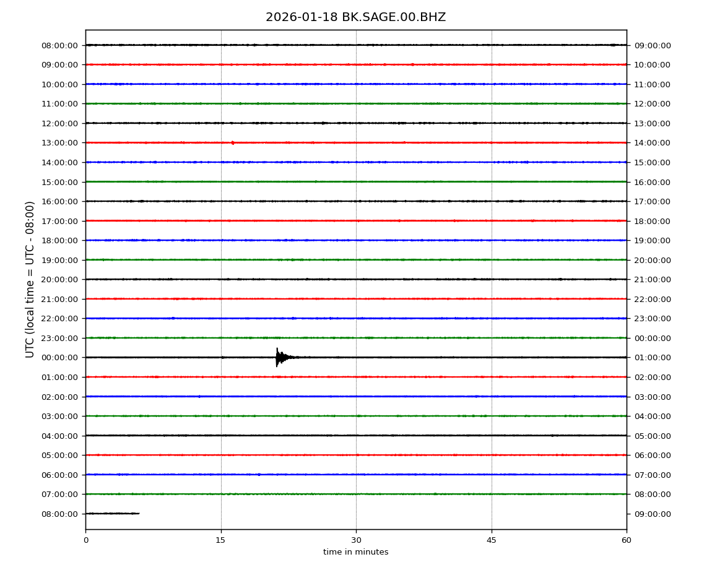Click the left-axis 13:00:00 hour label

tap(60, 143)
